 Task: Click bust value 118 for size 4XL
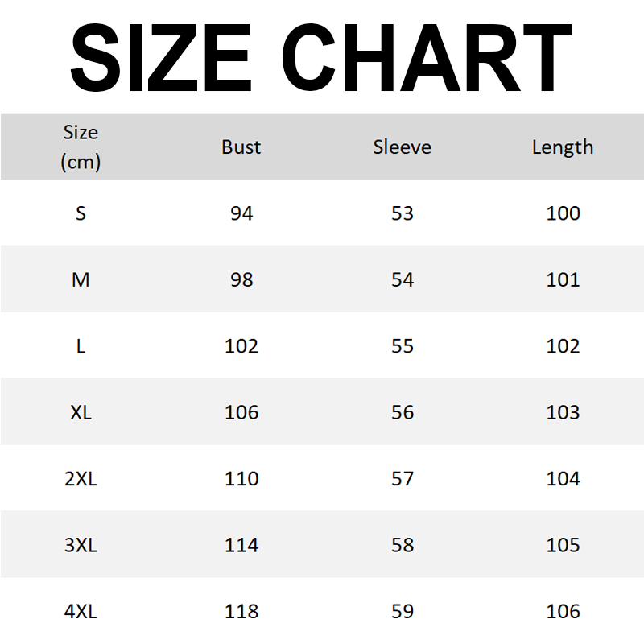pos(242,612)
